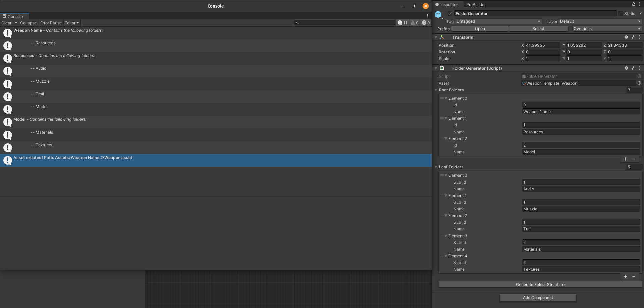Open the Clear options dropdown arrow
This screenshot has height=308, width=644.
point(16,23)
